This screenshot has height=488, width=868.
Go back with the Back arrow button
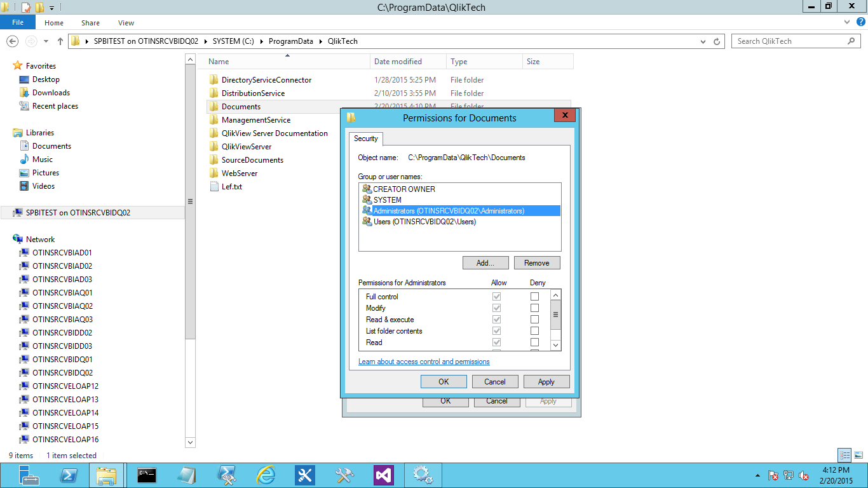(x=12, y=41)
